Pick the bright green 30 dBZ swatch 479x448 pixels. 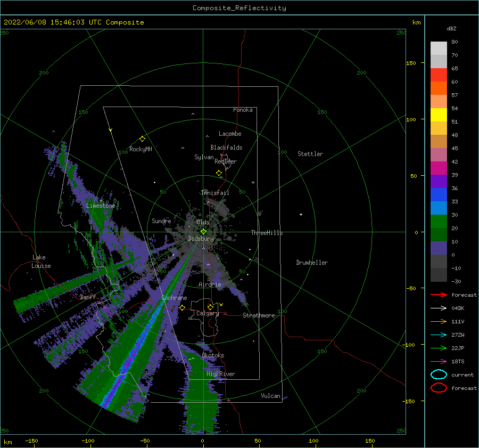click(439, 222)
